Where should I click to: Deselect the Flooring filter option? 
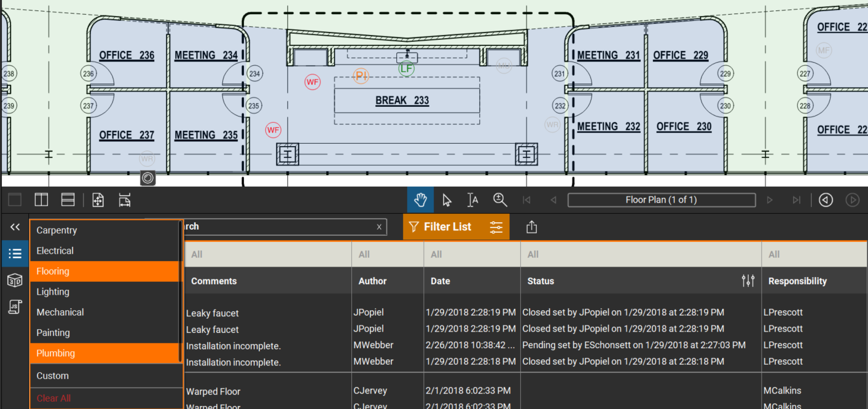105,271
